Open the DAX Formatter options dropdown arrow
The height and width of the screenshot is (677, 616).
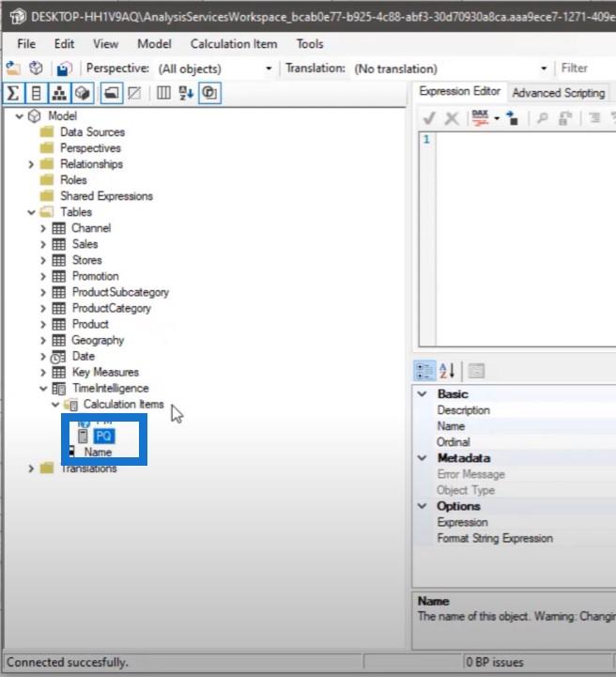[x=497, y=118]
